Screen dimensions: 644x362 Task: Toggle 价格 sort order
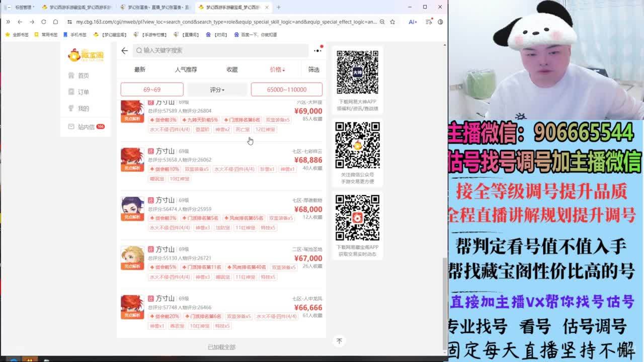[277, 69]
